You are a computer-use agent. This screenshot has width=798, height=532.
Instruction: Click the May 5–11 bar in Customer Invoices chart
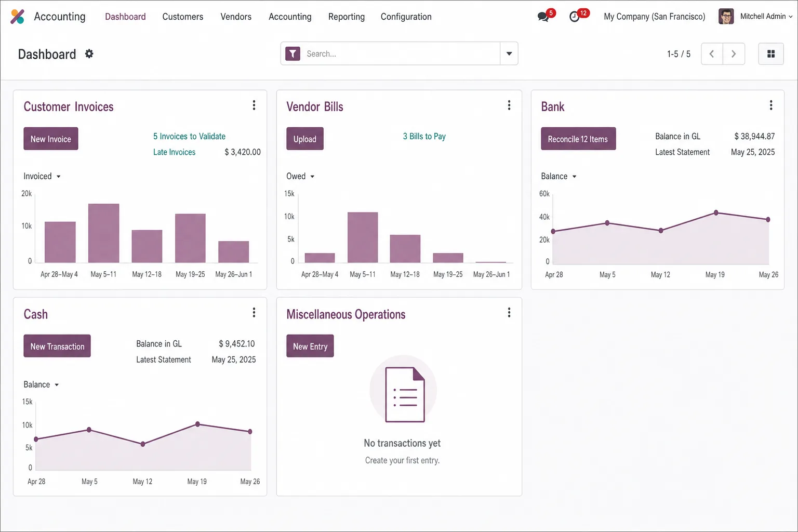click(x=103, y=233)
